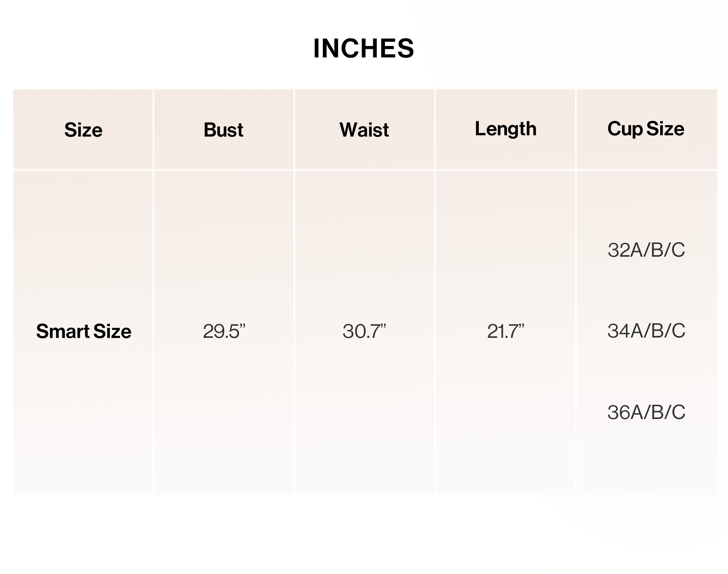Viewport: 728px width, 574px height.
Task: Select the Cup Size column header
Action: 646,129
